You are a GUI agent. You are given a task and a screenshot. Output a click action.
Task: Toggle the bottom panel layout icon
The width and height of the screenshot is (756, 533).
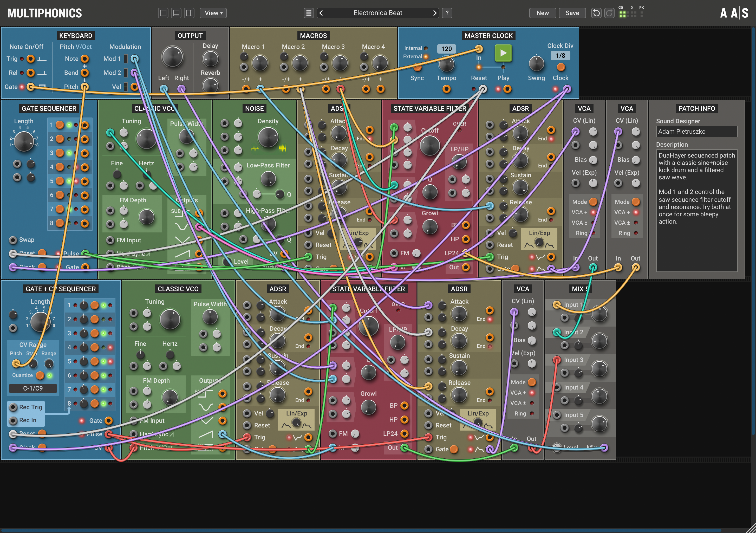click(176, 13)
